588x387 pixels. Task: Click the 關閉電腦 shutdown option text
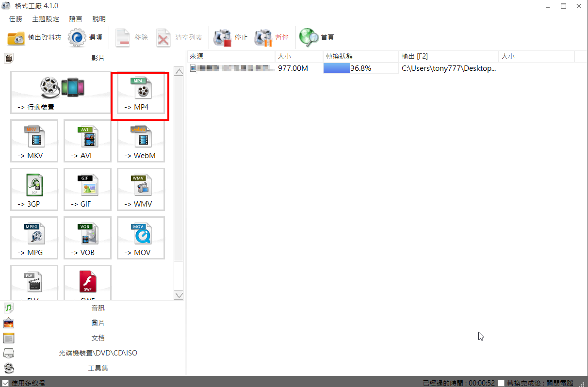(559, 383)
